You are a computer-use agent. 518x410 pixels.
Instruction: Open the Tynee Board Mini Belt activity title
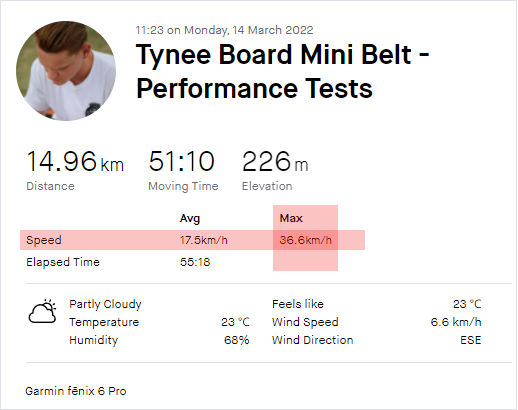(283, 71)
